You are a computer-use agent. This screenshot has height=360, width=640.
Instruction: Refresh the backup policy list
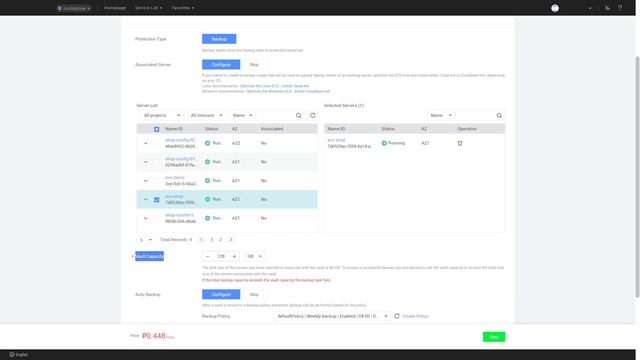click(x=397, y=316)
